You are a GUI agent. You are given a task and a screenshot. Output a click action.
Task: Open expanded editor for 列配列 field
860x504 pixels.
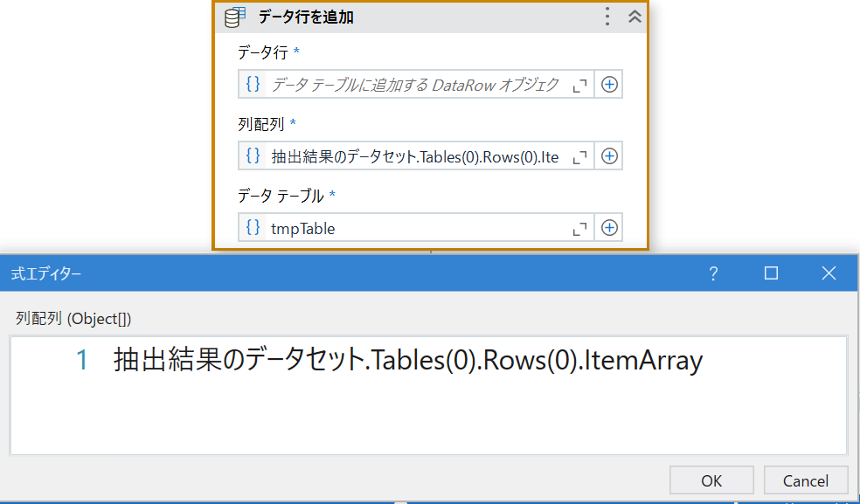tap(579, 157)
